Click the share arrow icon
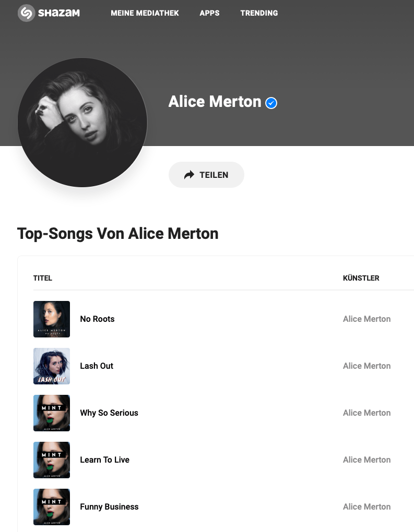 [x=189, y=175]
